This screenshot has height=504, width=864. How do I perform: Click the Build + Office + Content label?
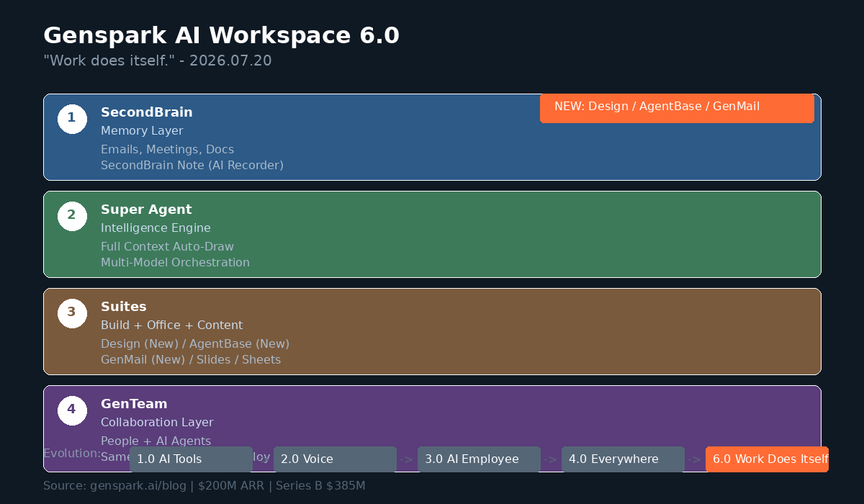click(171, 325)
